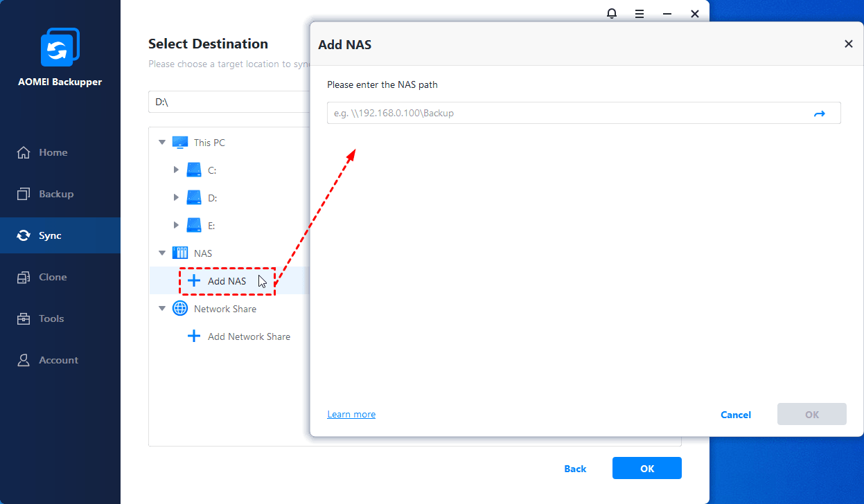Collapse the NAS tree node
Image resolution: width=864 pixels, height=504 pixels.
[x=162, y=253]
